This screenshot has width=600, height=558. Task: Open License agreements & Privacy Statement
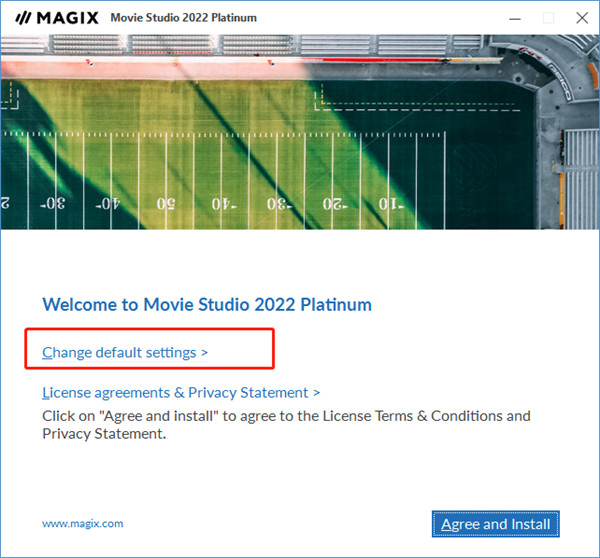coord(175,393)
